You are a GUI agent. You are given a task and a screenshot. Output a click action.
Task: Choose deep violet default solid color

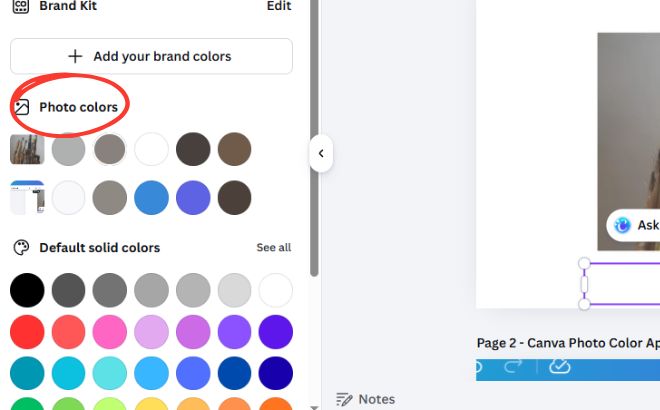275,332
